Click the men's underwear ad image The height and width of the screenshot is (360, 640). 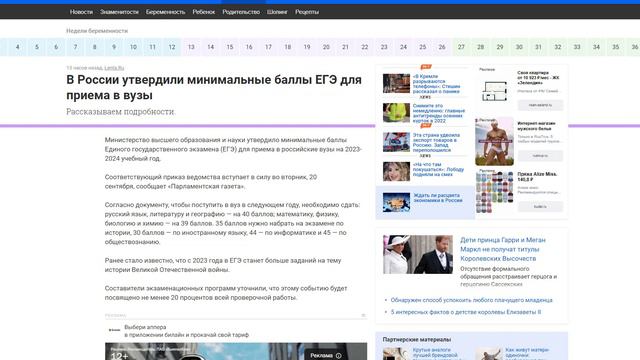(494, 141)
